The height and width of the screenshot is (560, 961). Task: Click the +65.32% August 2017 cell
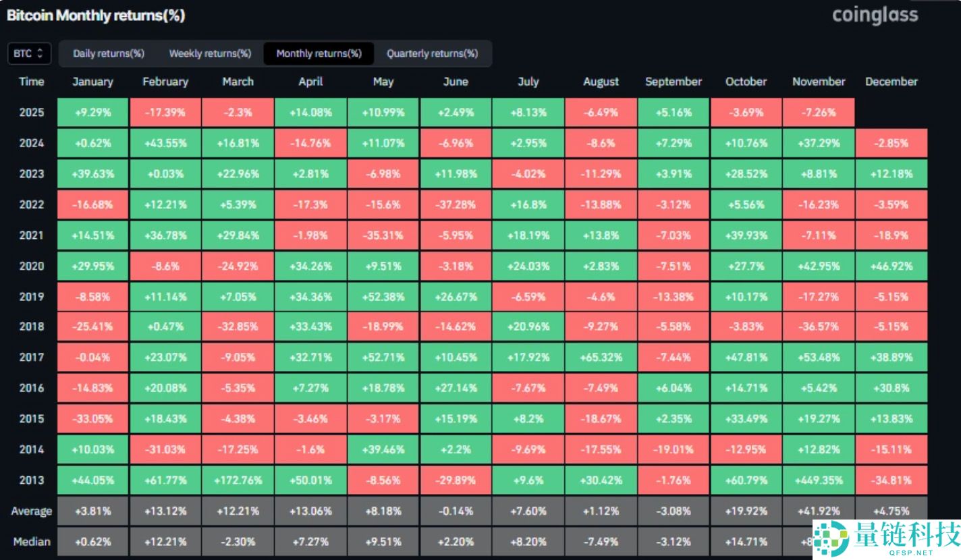[601, 358]
